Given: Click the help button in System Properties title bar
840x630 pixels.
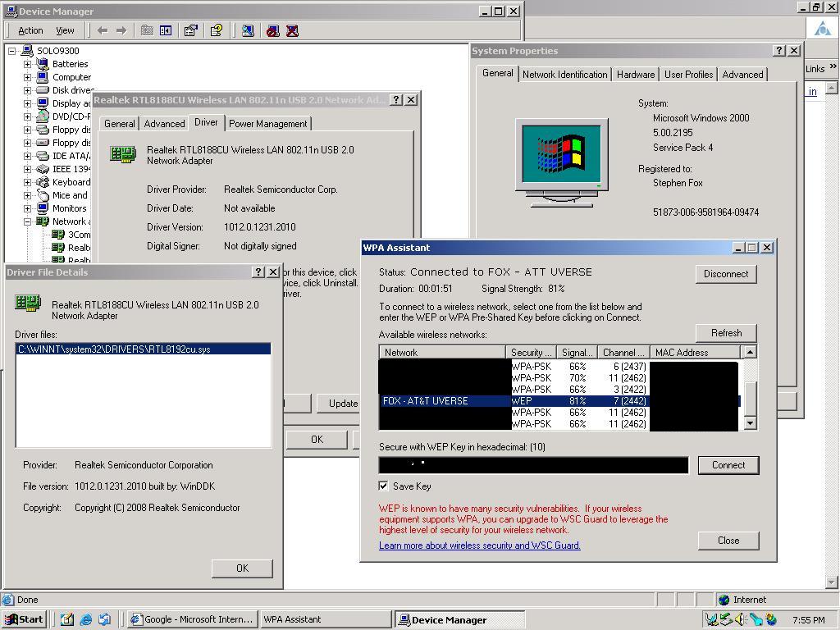Looking at the screenshot, I should pos(780,50).
